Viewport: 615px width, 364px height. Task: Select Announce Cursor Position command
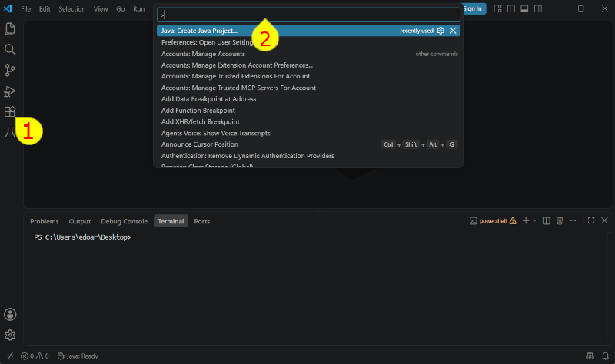(308, 144)
